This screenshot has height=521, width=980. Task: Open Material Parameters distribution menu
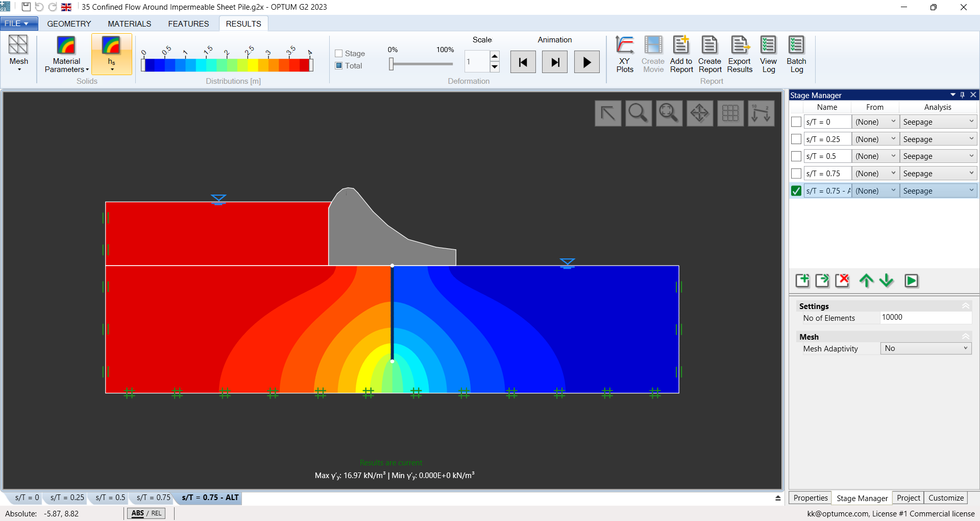click(x=66, y=54)
